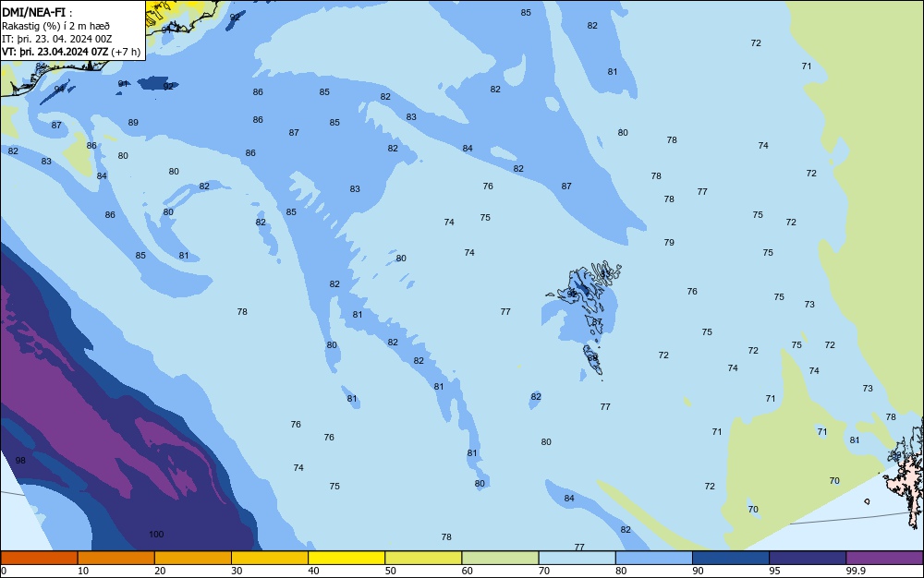Select the purple legend swatch above 99.9
This screenshot has width=924, height=578.
click(884, 558)
